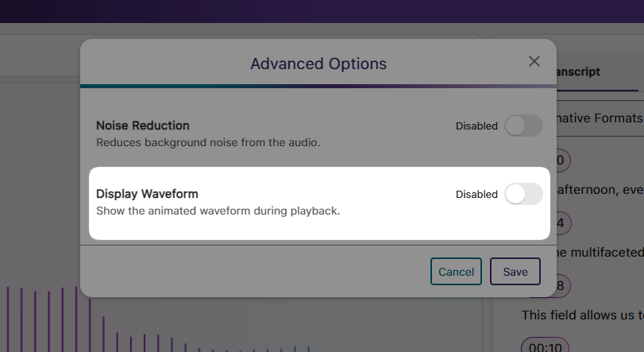Click the Noise Reduction label
This screenshot has width=644, height=352.
click(143, 126)
